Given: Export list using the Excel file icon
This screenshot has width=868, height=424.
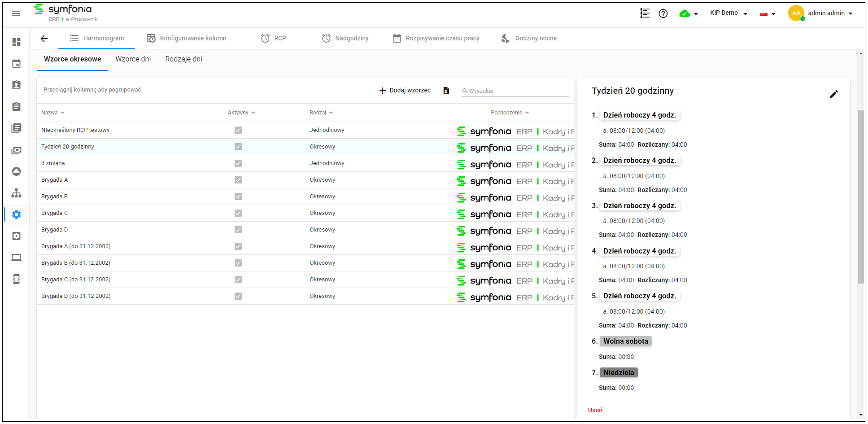Looking at the screenshot, I should (x=446, y=91).
